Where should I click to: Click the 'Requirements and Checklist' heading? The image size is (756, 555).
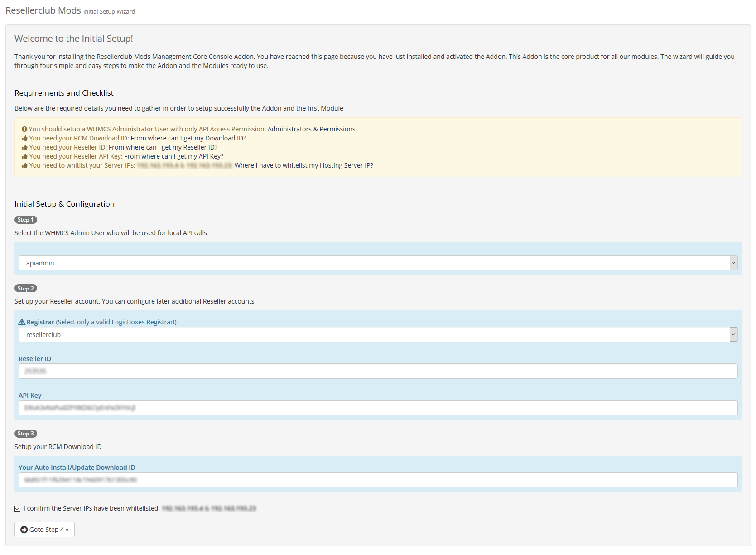(x=64, y=93)
